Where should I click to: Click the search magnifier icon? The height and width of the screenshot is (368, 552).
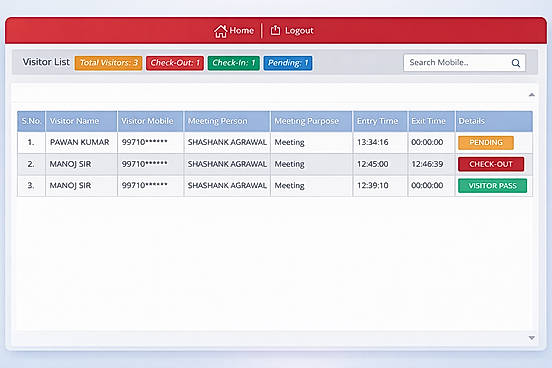516,63
